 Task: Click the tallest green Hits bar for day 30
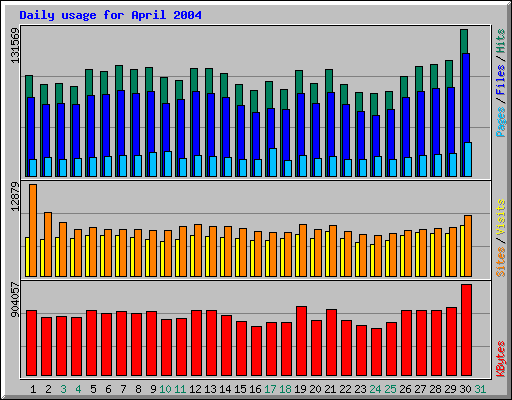tap(464, 41)
